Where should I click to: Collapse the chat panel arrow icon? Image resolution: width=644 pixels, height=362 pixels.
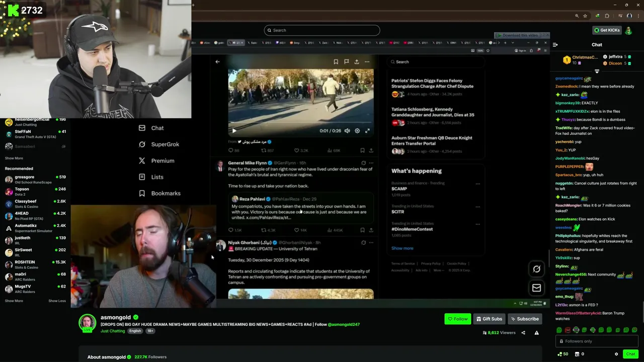555,45
